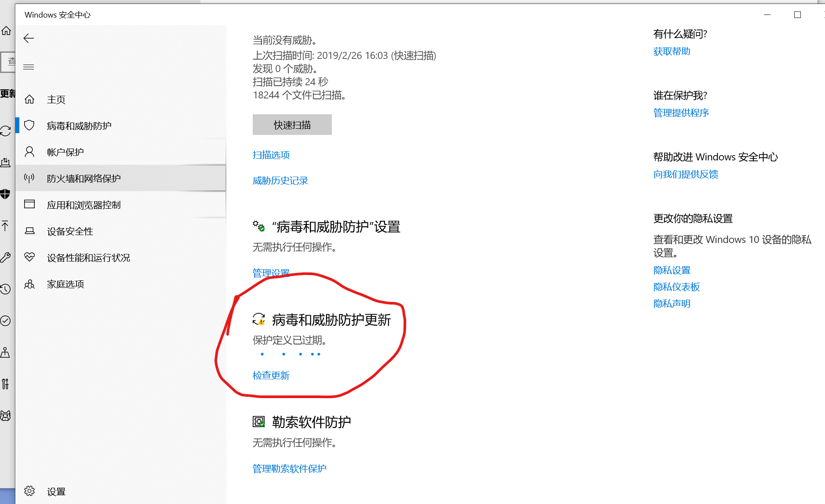Click the 谁在保护我? heading

680,95
